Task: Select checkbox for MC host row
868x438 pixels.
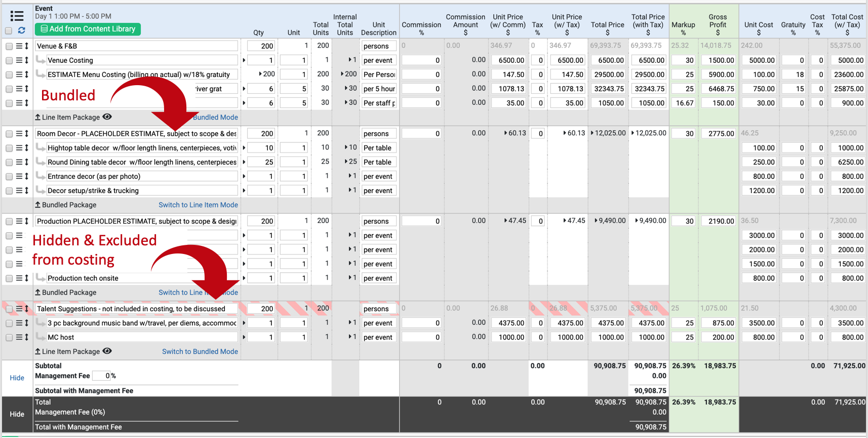Action: (x=9, y=337)
